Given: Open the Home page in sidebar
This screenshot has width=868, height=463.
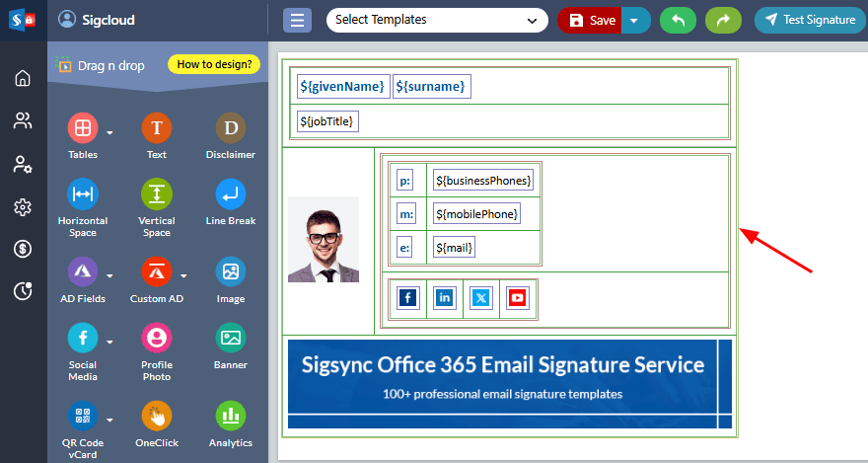Looking at the screenshot, I should coord(23,78).
